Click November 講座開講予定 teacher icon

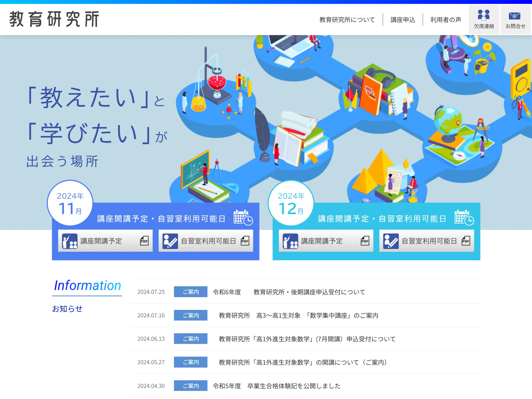coord(70,241)
